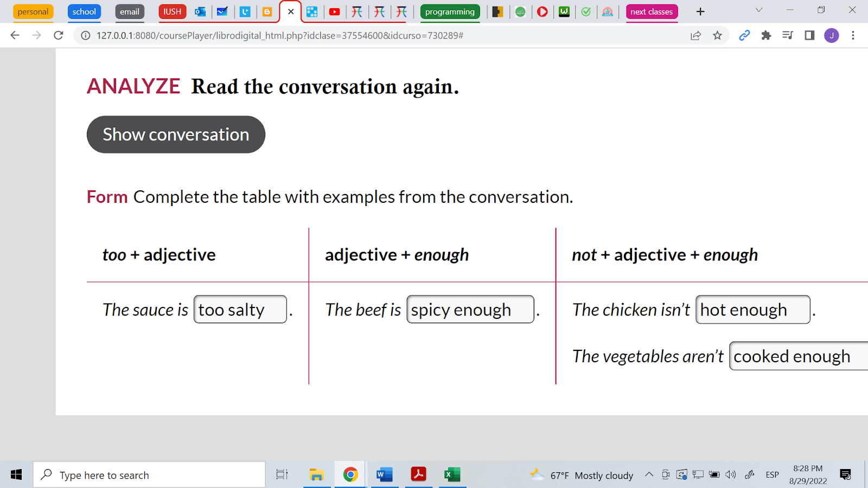The image size is (868, 488).
Task: Switch to the Outlook tab
Action: coord(200,12)
